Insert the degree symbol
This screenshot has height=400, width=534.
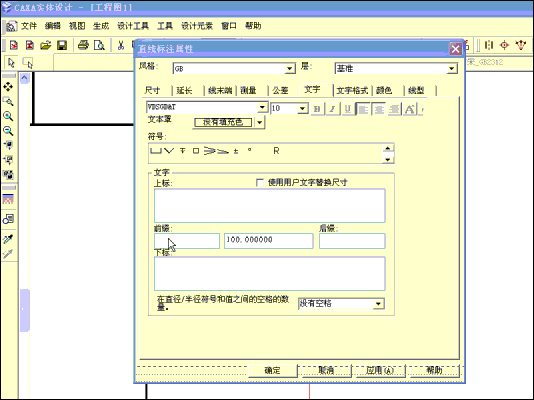pos(250,150)
